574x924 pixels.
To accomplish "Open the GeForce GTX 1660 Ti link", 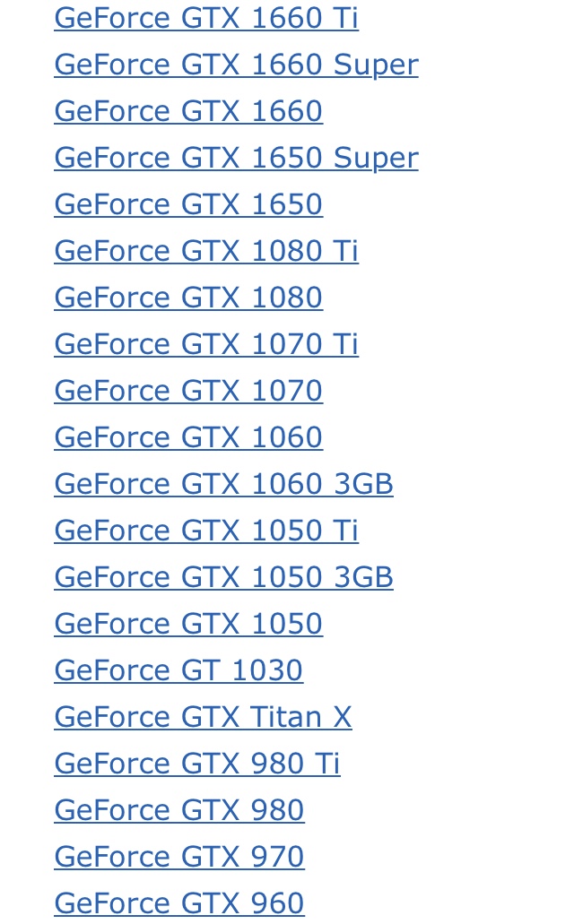I will point(206,18).
